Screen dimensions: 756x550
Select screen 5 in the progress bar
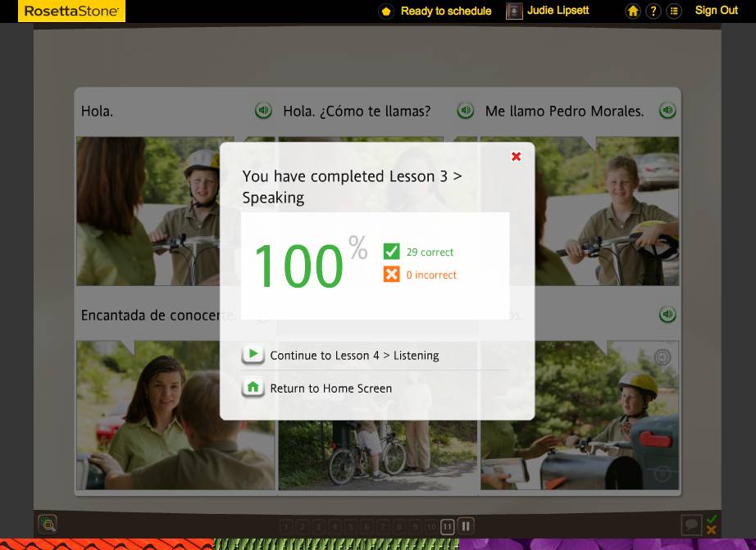point(350,527)
